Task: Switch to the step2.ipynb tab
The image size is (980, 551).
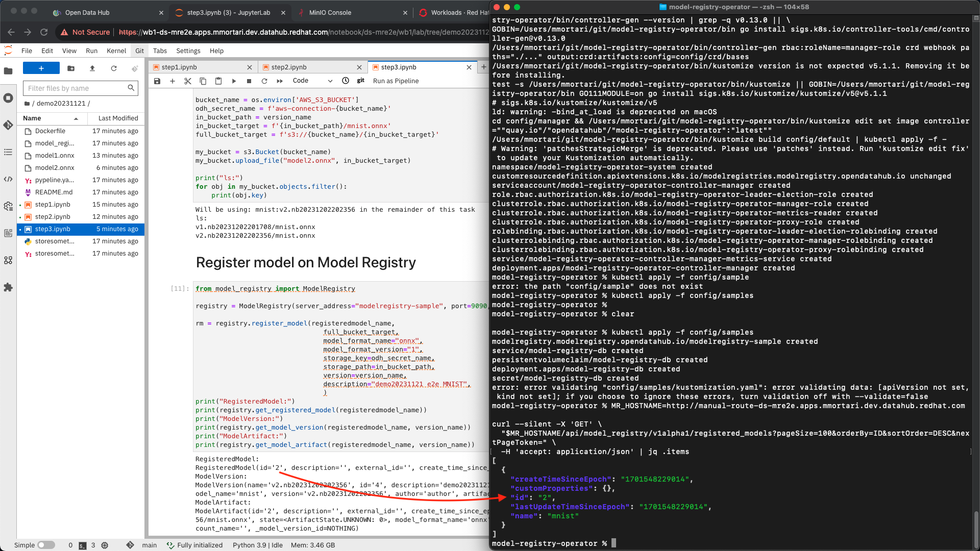Action: [x=289, y=67]
